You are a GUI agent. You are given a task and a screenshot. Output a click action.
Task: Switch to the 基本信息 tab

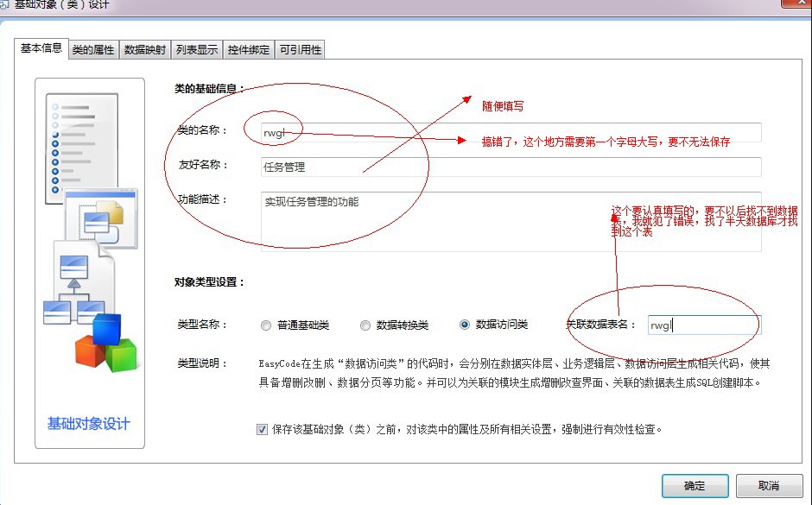pyautogui.click(x=41, y=49)
